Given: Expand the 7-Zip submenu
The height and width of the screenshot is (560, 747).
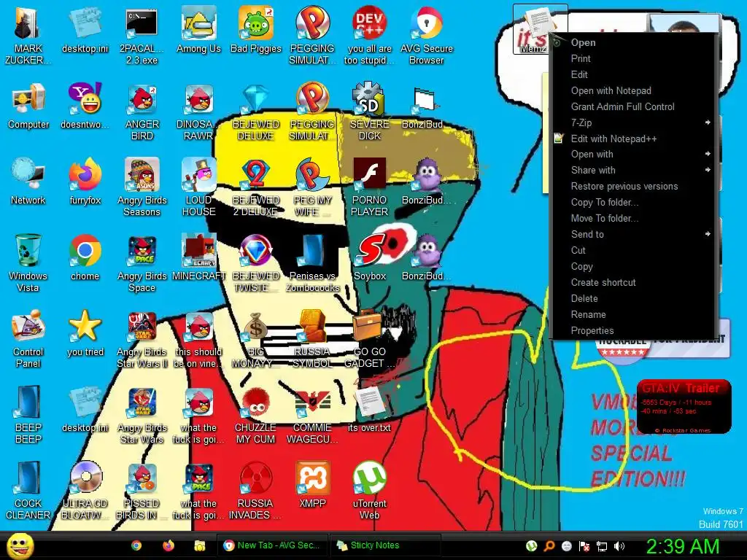Looking at the screenshot, I should point(634,122).
